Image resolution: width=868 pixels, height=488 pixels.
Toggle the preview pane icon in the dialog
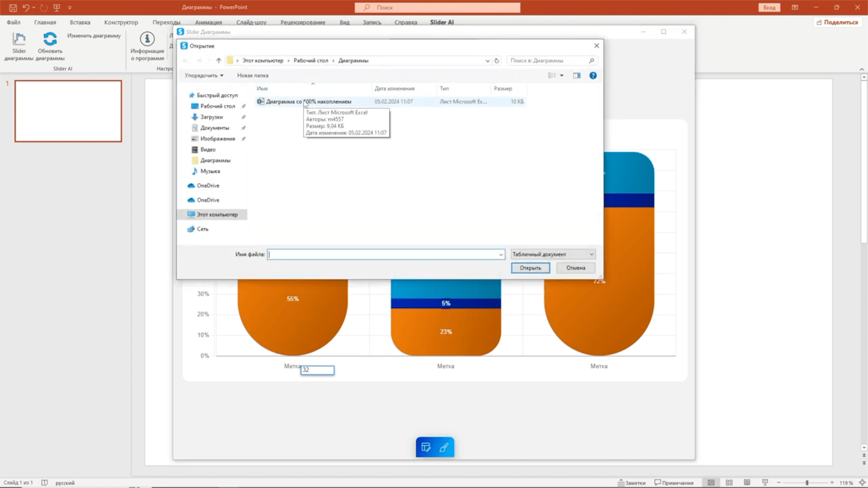pyautogui.click(x=577, y=75)
